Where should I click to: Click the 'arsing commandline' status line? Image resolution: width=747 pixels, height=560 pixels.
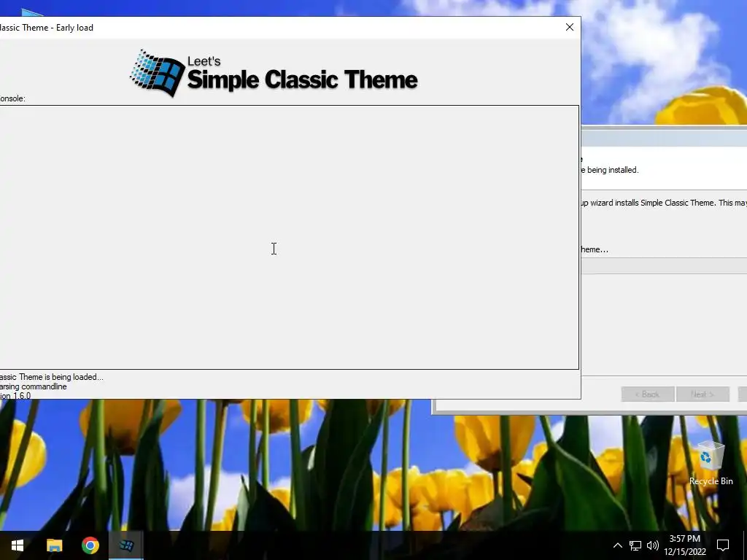(x=34, y=386)
